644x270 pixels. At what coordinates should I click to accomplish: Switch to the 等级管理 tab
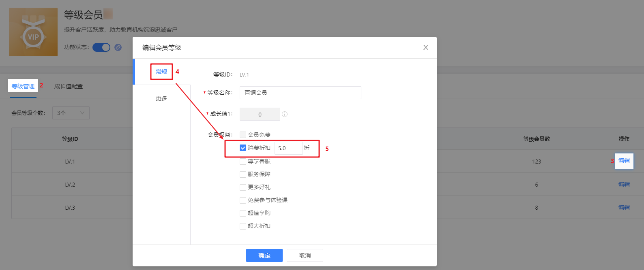coord(23,86)
